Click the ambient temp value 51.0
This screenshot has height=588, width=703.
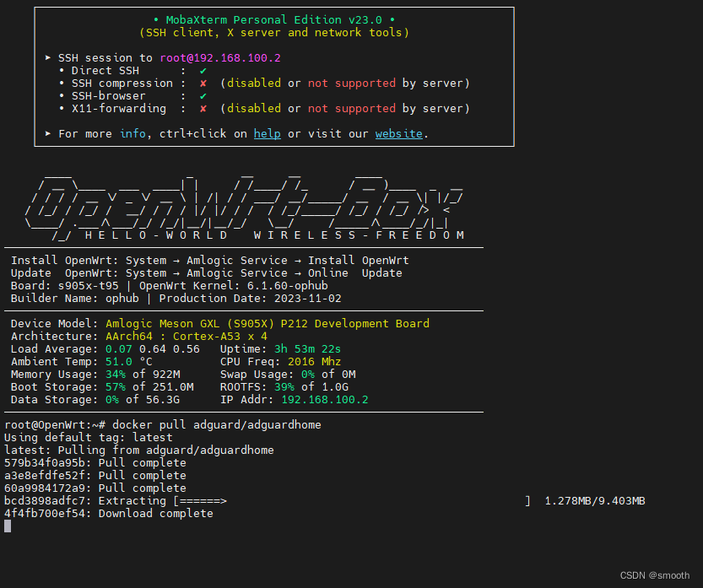[119, 361]
